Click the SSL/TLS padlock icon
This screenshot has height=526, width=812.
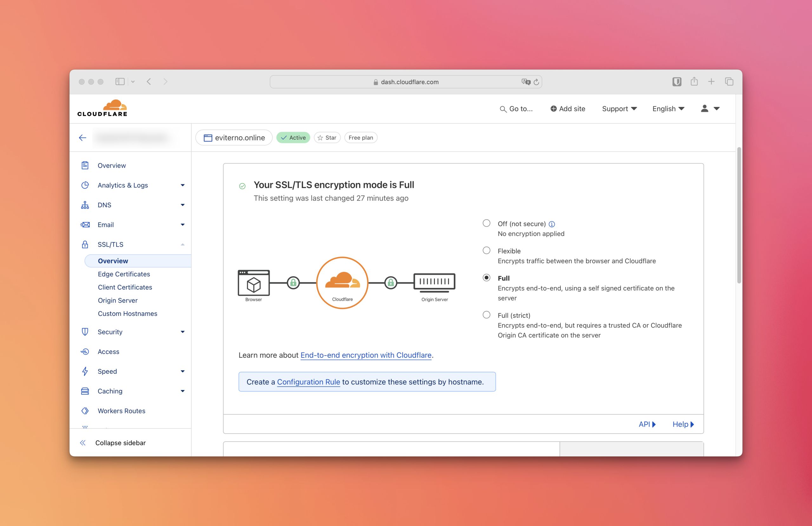(x=85, y=244)
